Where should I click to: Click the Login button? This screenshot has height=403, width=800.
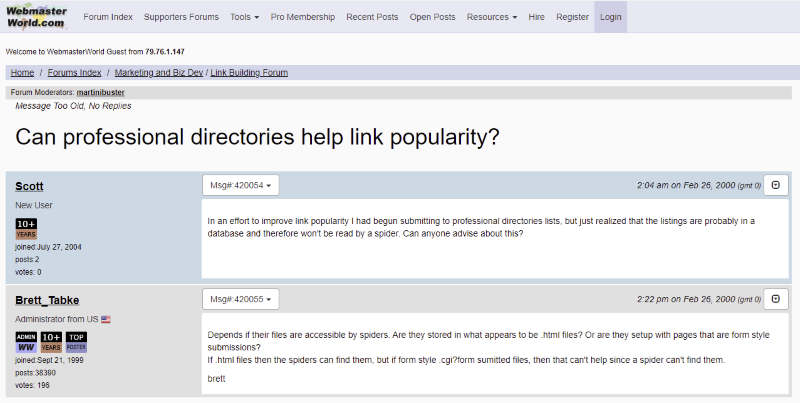[610, 17]
